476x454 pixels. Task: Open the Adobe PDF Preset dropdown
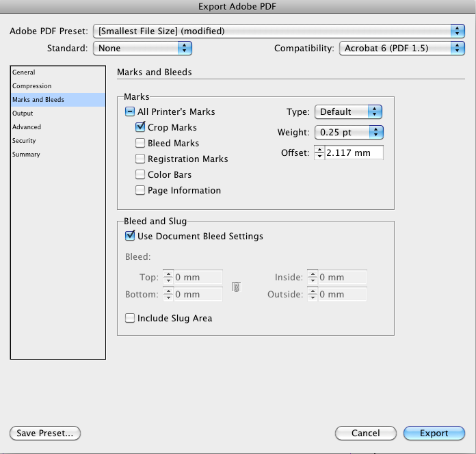279,31
